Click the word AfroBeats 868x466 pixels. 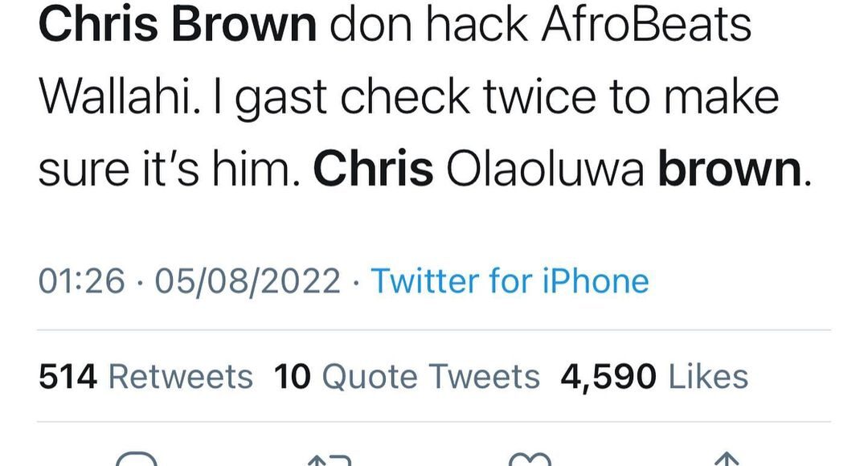(x=645, y=25)
